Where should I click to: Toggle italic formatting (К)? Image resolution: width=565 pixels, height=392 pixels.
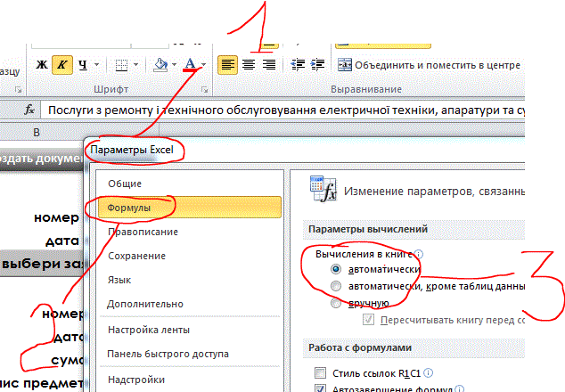pos(62,65)
